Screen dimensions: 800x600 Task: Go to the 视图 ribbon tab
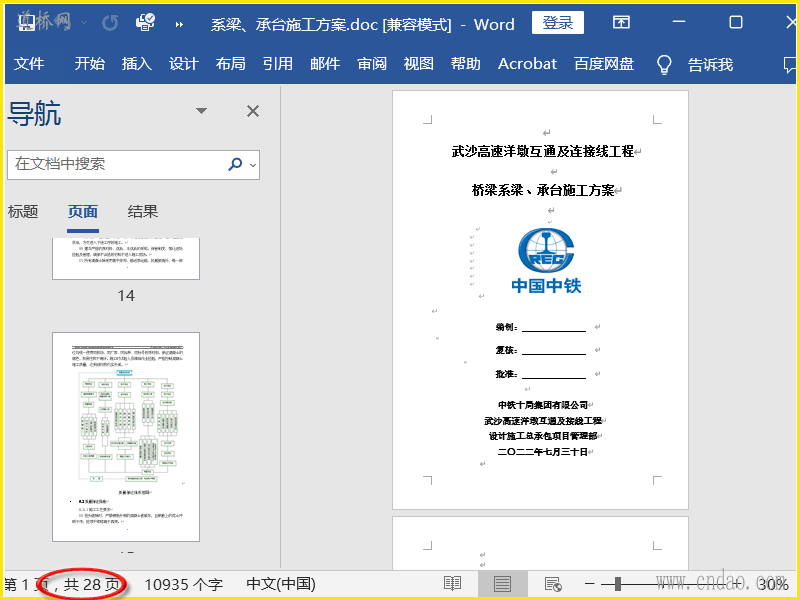pyautogui.click(x=419, y=64)
